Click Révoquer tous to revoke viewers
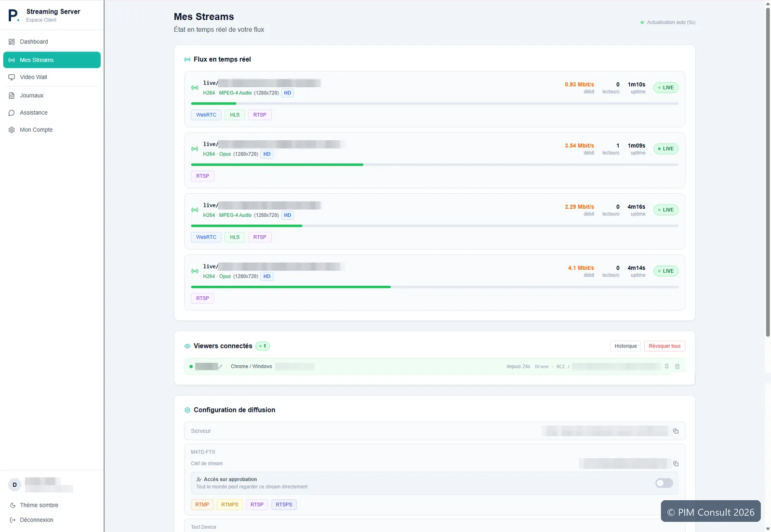 click(x=665, y=346)
